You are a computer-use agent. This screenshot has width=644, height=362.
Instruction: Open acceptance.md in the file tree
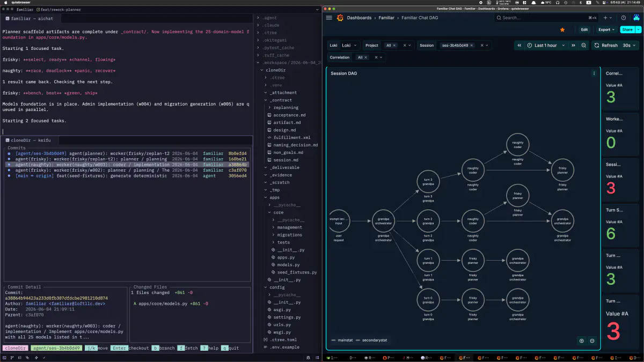point(287,115)
